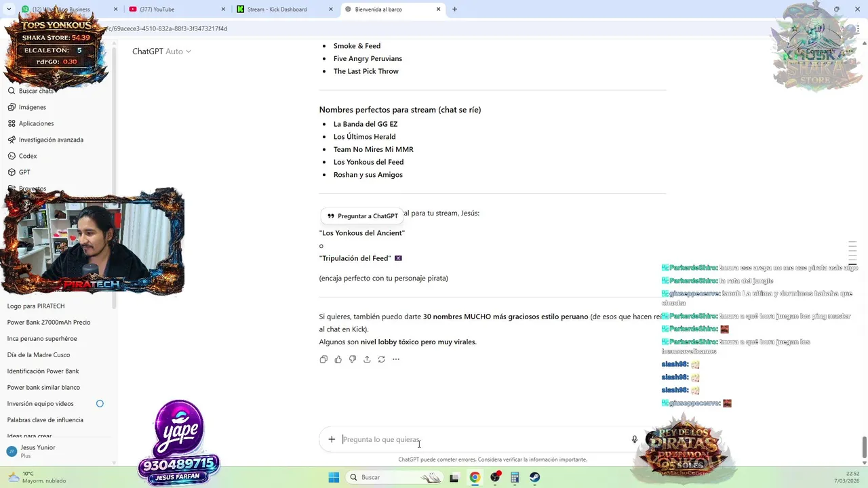
Task: Click the plus attach button in prompt
Action: [x=332, y=439]
